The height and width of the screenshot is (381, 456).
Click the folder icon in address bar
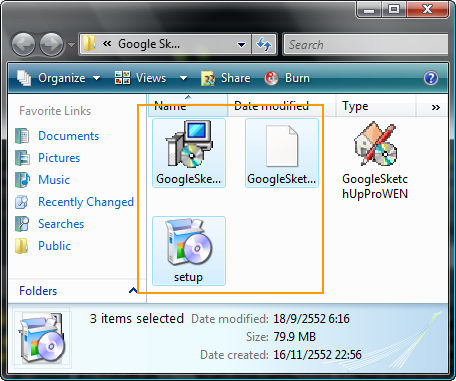click(89, 44)
